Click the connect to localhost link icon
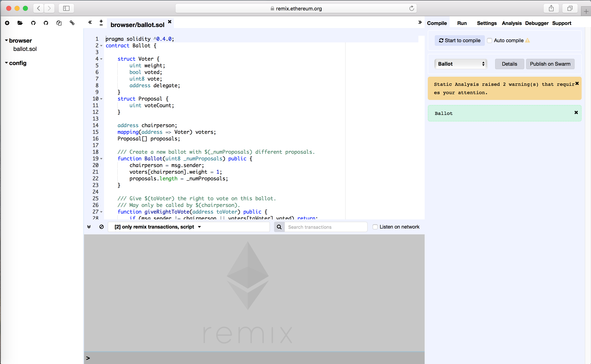Image resolution: width=591 pixels, height=364 pixels. (72, 23)
